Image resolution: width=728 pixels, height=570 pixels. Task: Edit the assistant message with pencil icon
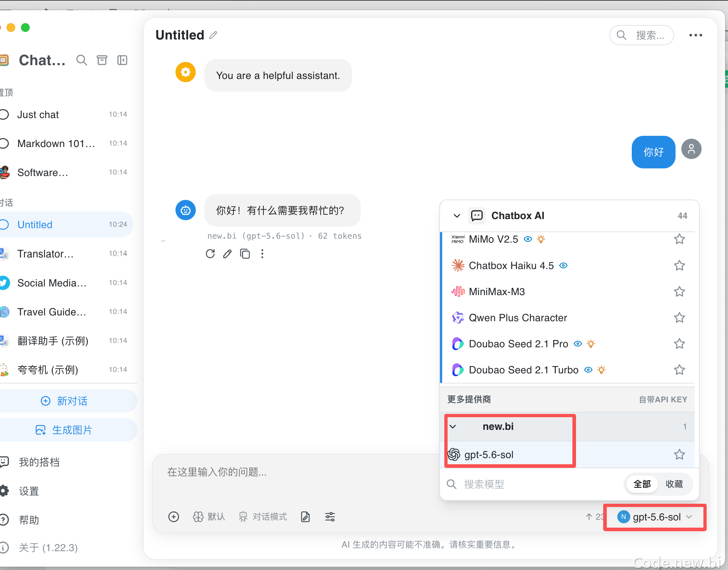coord(227,254)
